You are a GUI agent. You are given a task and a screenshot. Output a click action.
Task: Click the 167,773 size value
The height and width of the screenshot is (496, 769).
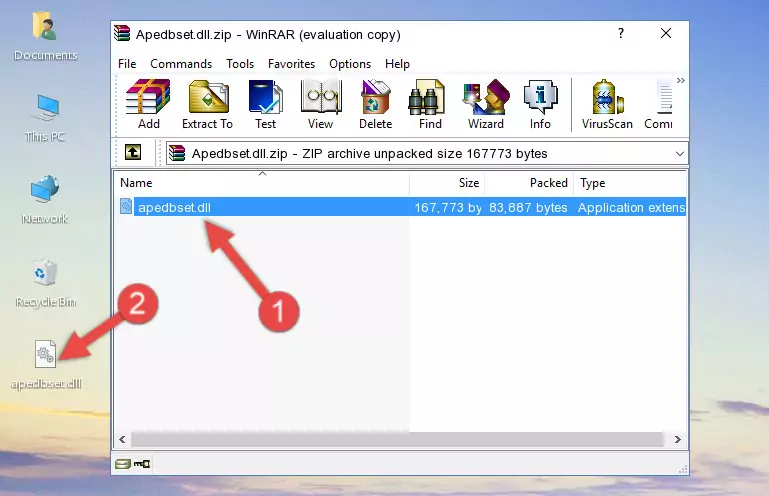[x=448, y=208]
